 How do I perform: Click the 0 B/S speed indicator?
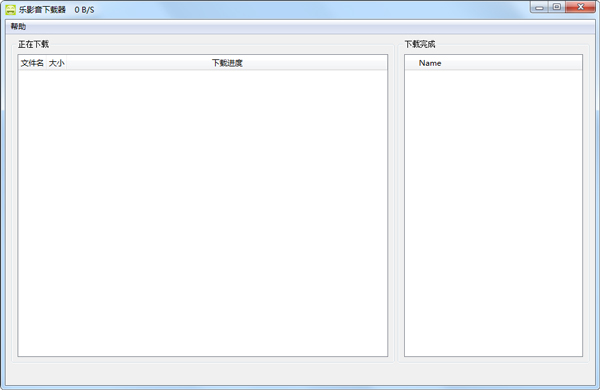pyautogui.click(x=84, y=10)
